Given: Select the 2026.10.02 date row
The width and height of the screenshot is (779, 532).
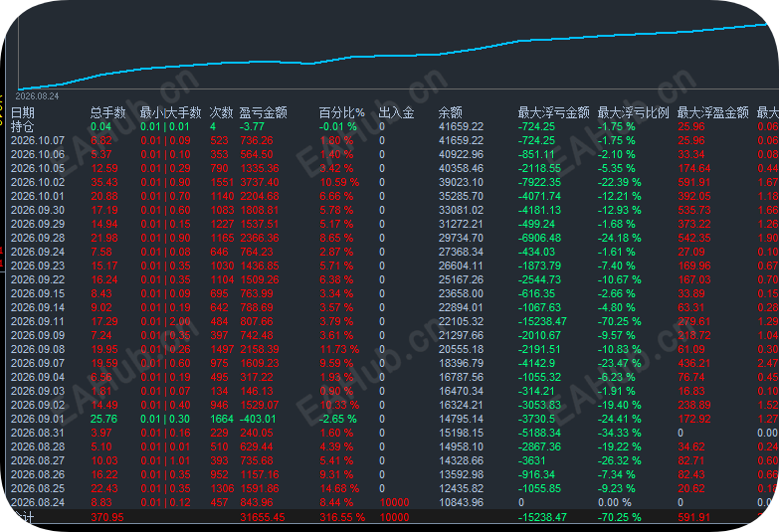Looking at the screenshot, I should tap(38, 182).
